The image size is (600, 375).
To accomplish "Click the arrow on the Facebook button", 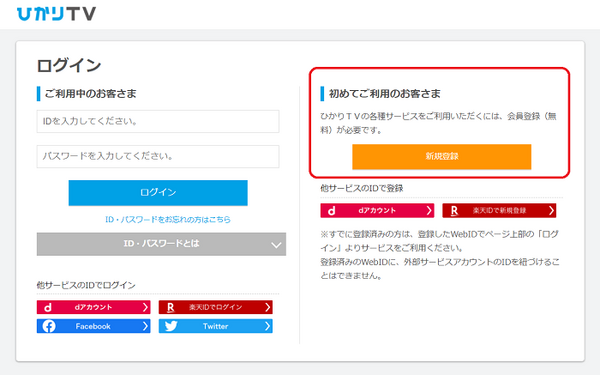I will click(x=145, y=326).
